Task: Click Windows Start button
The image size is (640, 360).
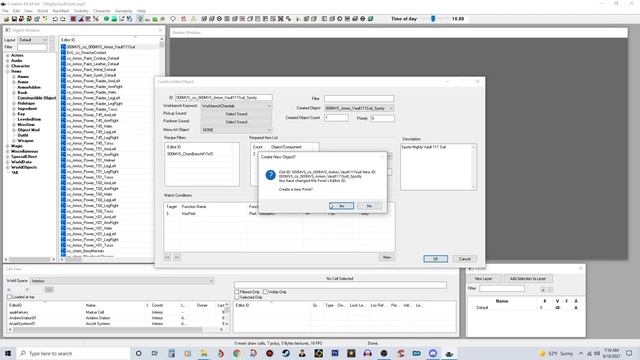Action: coord(8,353)
